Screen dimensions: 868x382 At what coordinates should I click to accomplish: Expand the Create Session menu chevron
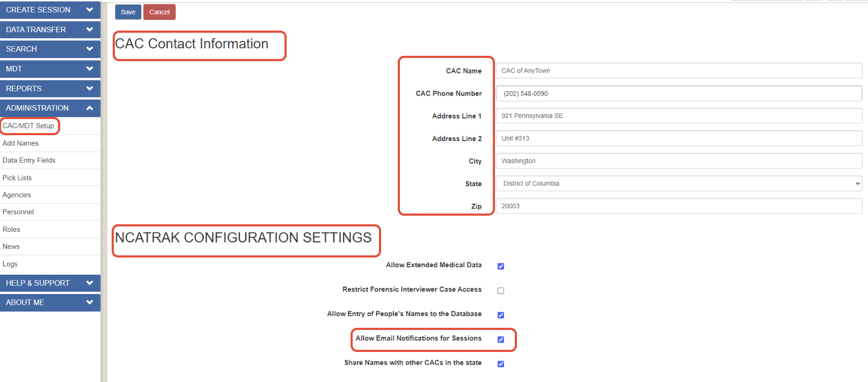[89, 10]
